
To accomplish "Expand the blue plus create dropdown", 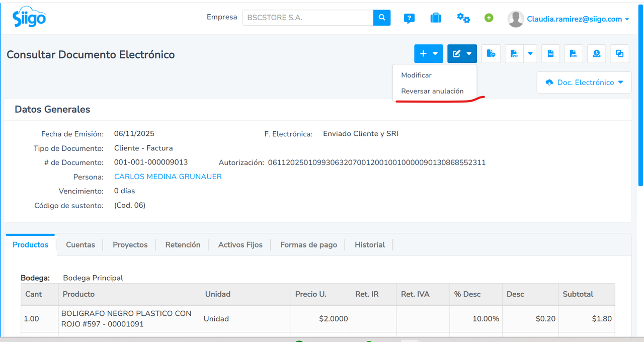I will [x=429, y=54].
